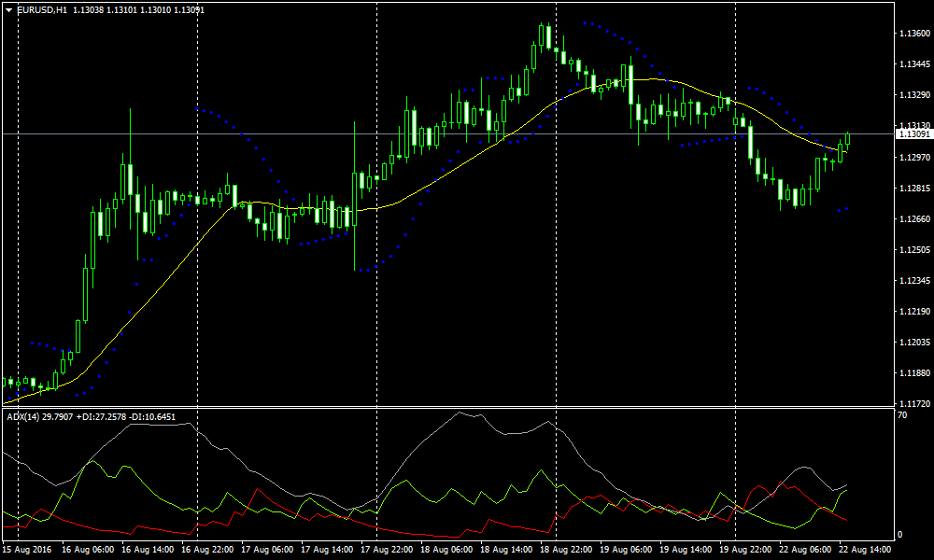Click the 1.11720 price axis label

pyautogui.click(x=914, y=404)
